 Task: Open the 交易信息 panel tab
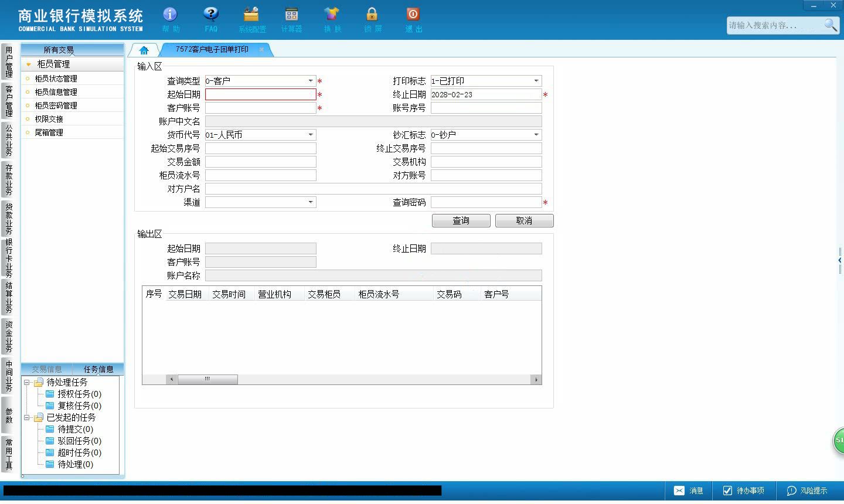47,369
